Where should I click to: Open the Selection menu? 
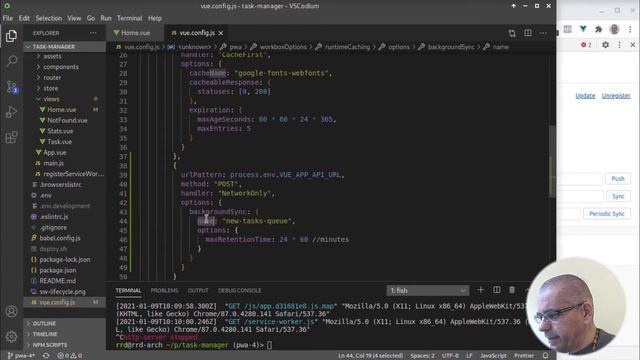click(49, 18)
